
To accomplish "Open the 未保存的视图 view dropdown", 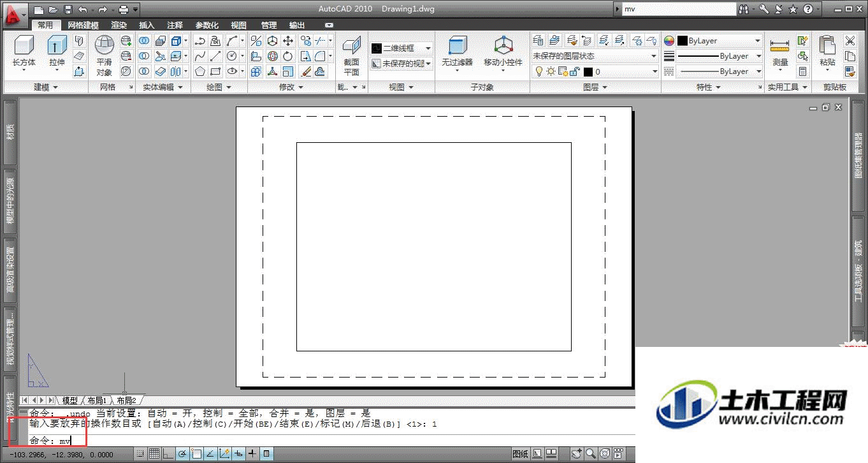I will (401, 64).
